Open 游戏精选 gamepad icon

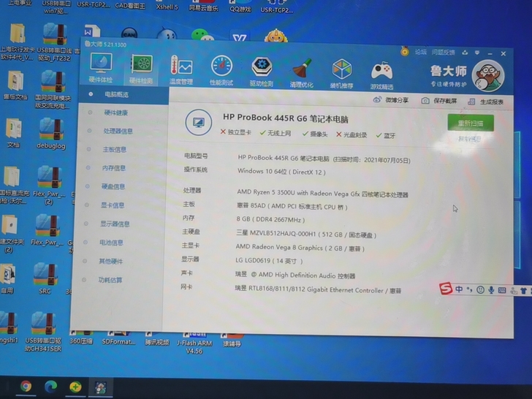(381, 75)
